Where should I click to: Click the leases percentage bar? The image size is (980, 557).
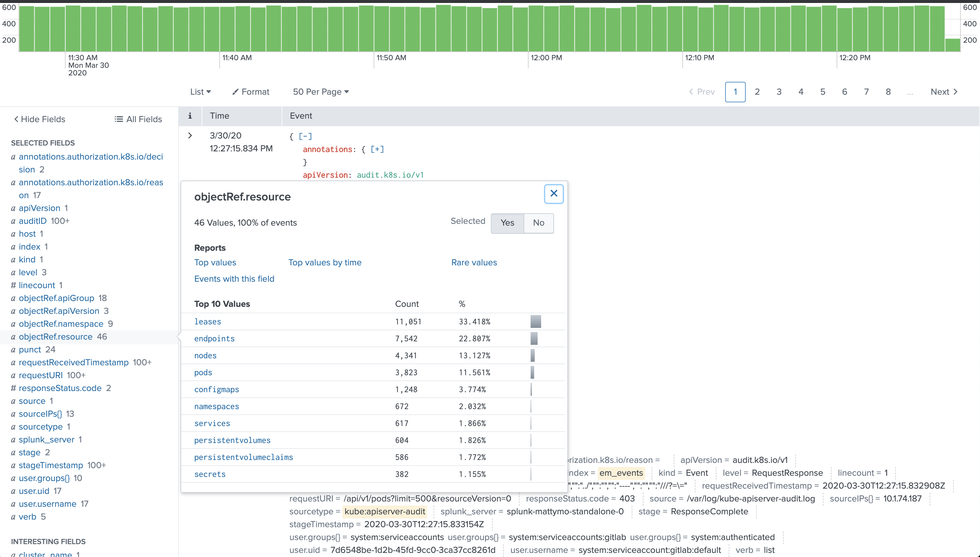536,322
